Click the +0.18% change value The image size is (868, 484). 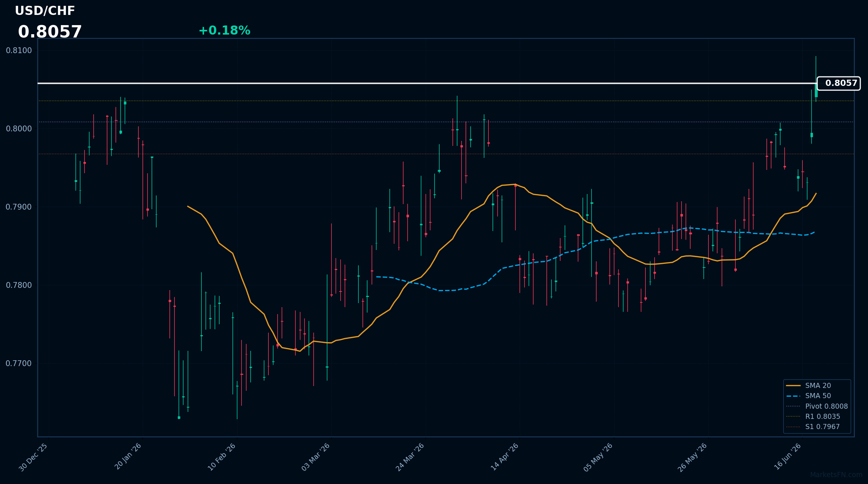pyautogui.click(x=224, y=31)
